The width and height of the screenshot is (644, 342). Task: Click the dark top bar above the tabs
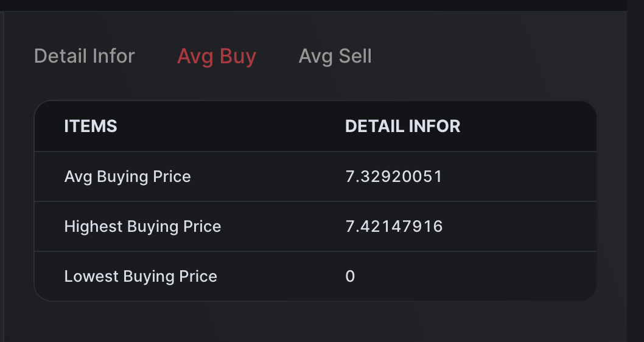coord(304,5)
